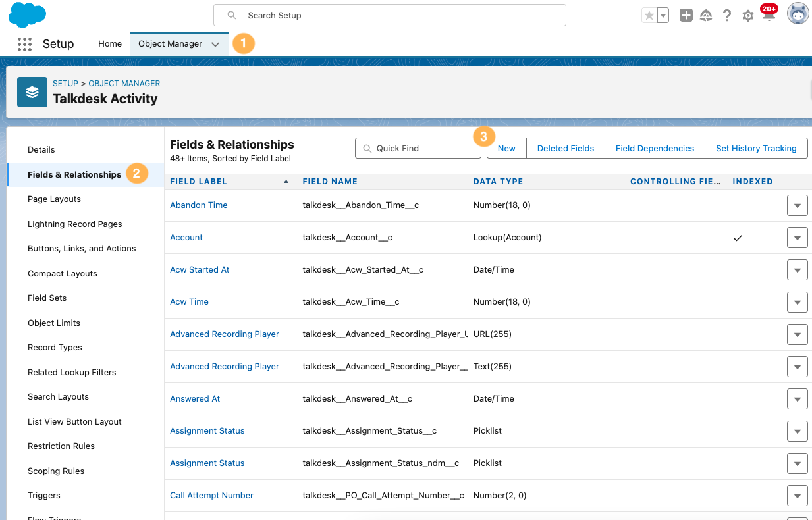Open the Account field link
Screen dimensions: 812x520
[186, 238]
